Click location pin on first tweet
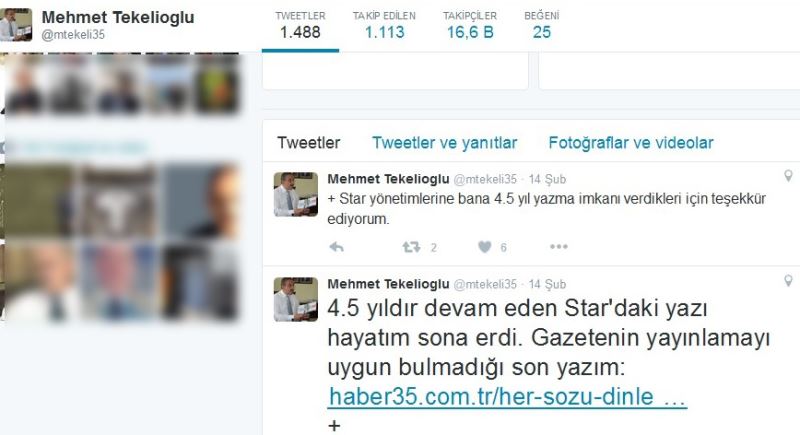Image resolution: width=800 pixels, height=435 pixels. coord(788,176)
